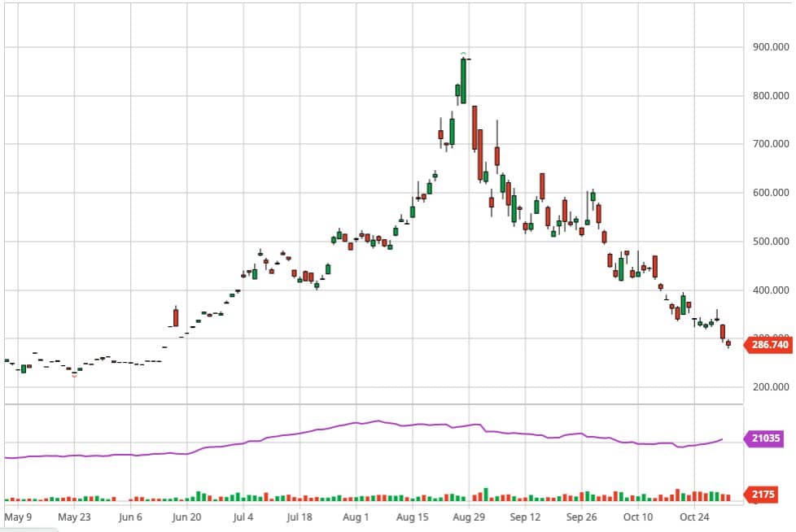Viewport: 796px width, 532px height.
Task: Select the May 9 date label
Action: pos(18,517)
